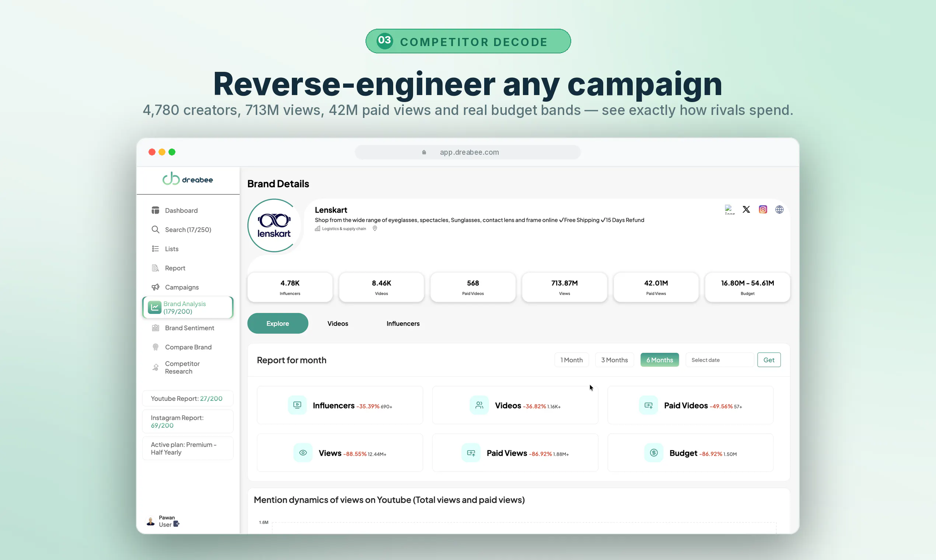
Task: Click the Youtube Report: 27/200 box
Action: [x=188, y=399]
